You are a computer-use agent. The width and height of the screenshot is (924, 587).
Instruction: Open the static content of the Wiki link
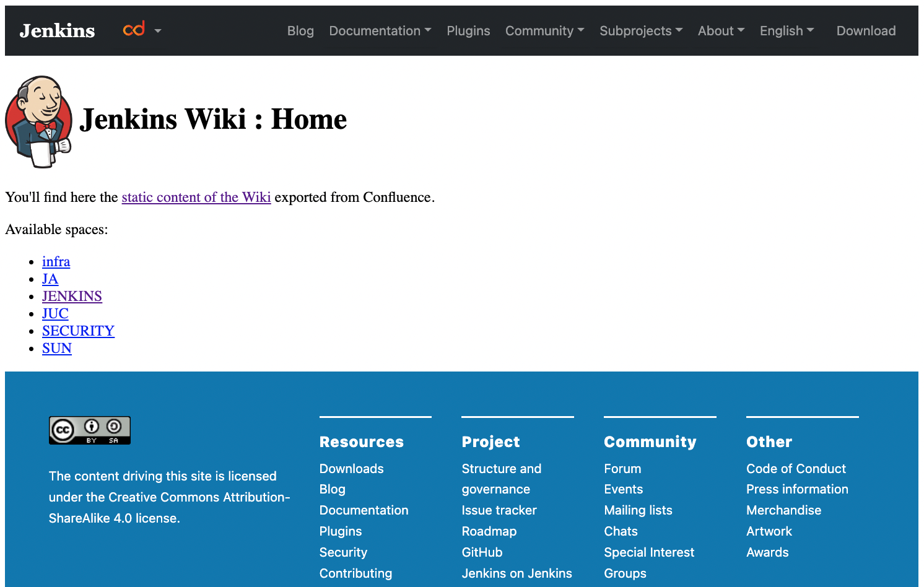click(x=196, y=198)
